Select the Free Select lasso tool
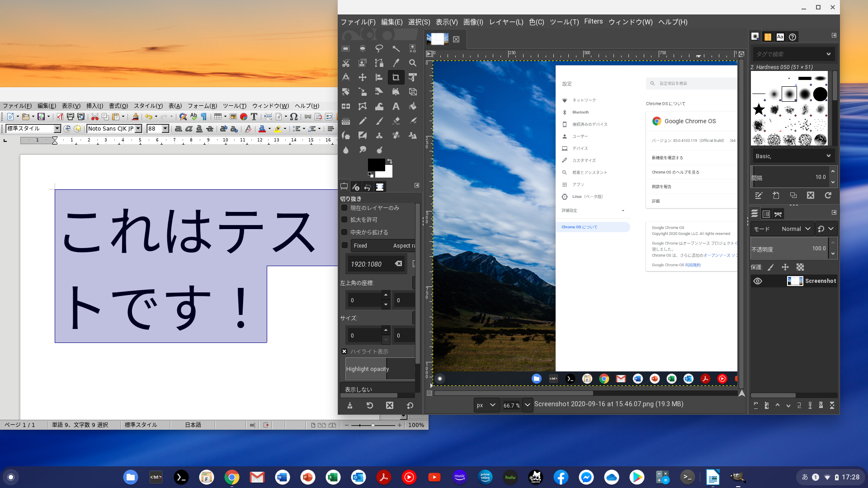The height and width of the screenshot is (488, 868). (x=379, y=48)
